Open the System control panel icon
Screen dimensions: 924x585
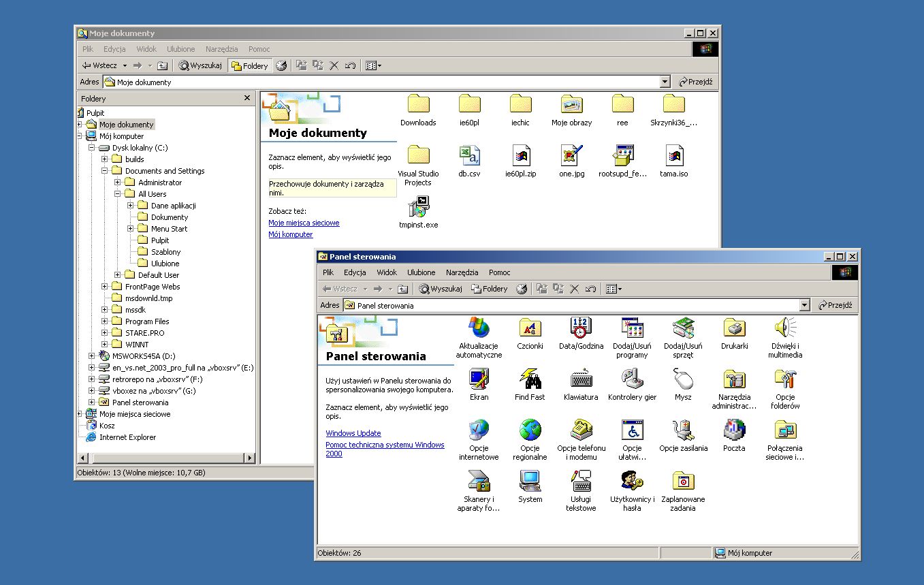point(530,481)
